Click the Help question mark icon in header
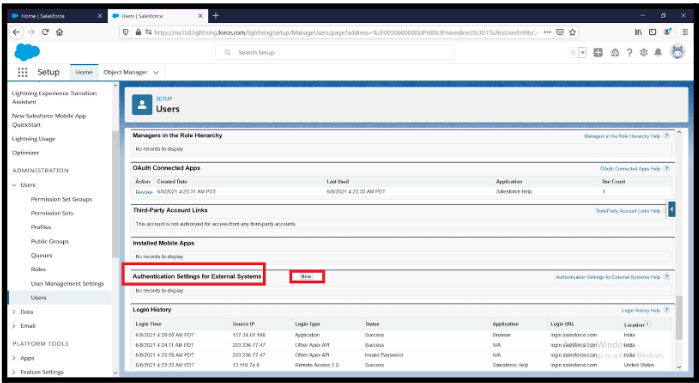 tap(629, 53)
